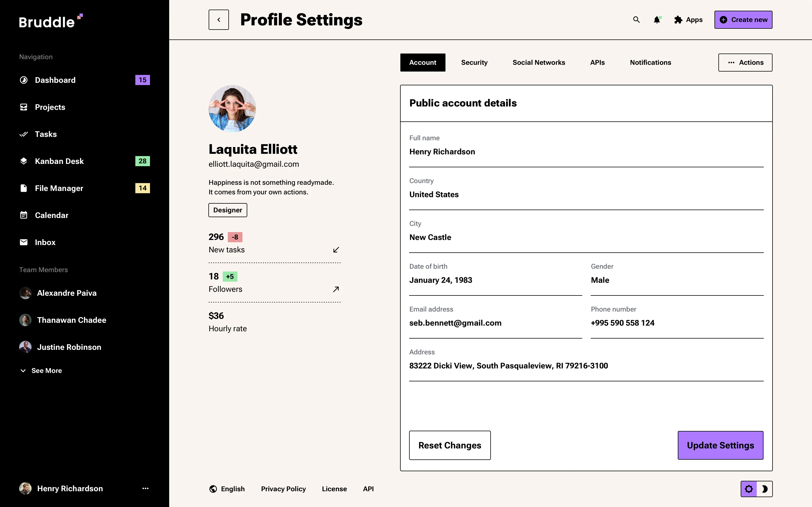Open search with the magnifier icon
This screenshot has width=812, height=507.
click(636, 20)
